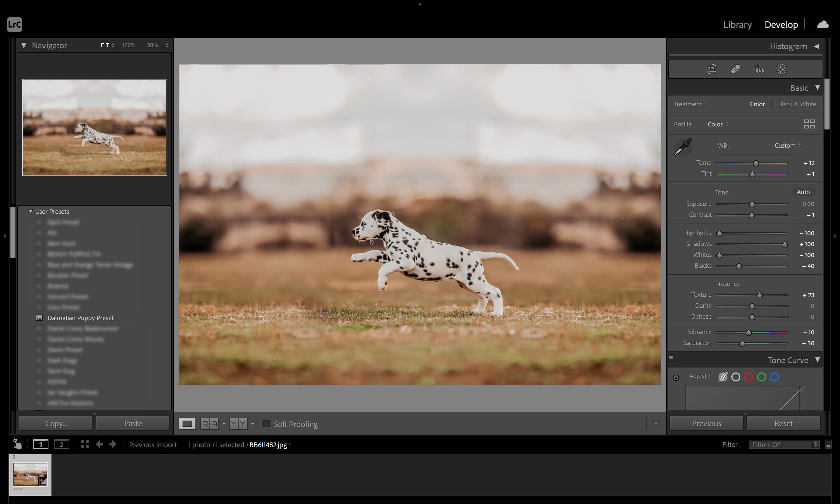The width and height of the screenshot is (840, 504).
Task: Click the Reset button
Action: point(783,423)
